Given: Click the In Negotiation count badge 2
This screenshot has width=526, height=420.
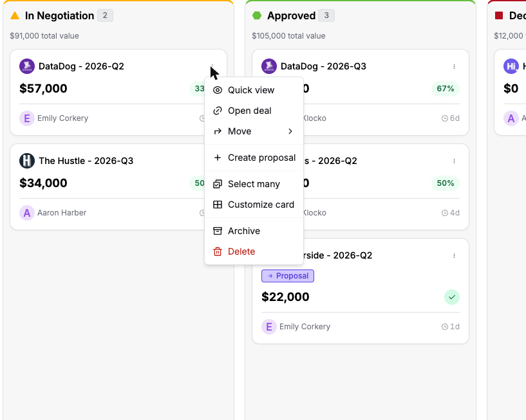Looking at the screenshot, I should click(105, 15).
